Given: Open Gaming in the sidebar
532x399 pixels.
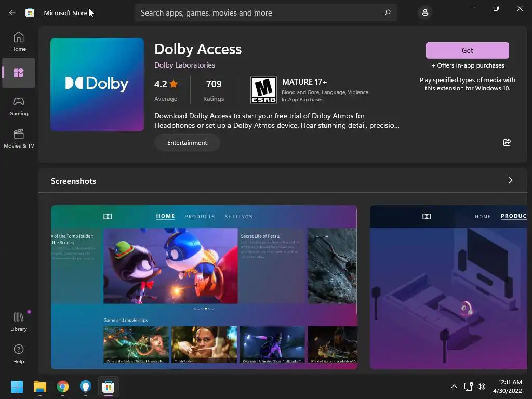Looking at the screenshot, I should coord(19,106).
